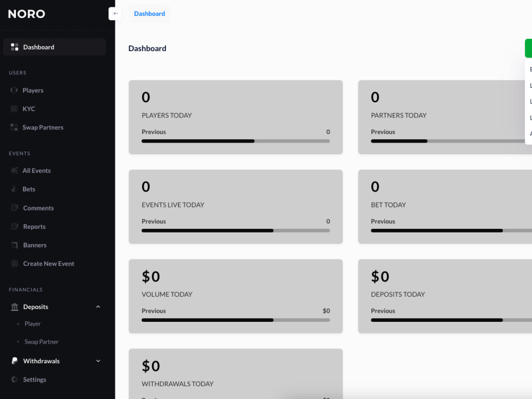Click the $0 amount in Deposits Today
Image resolution: width=532 pixels, height=399 pixels.
pyautogui.click(x=380, y=277)
